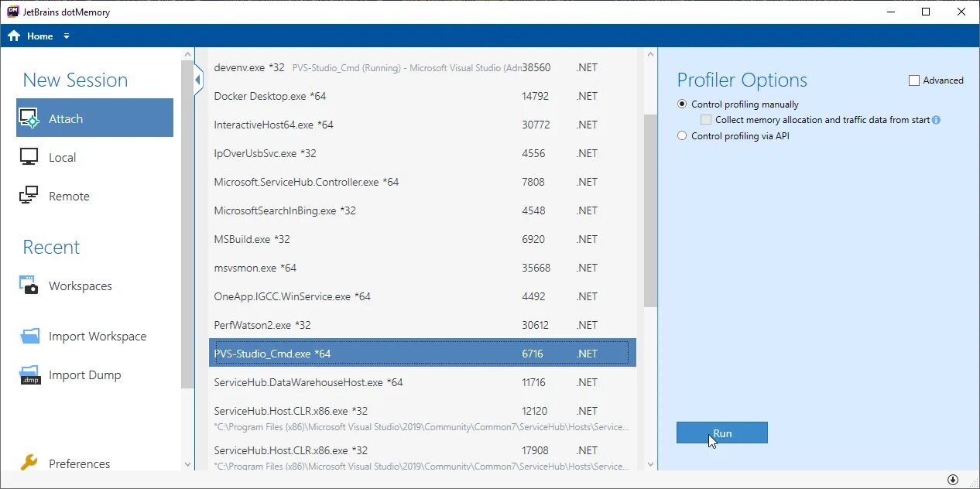Click process list scroll down arrow
Screen dimensions: 980x489
(650, 464)
